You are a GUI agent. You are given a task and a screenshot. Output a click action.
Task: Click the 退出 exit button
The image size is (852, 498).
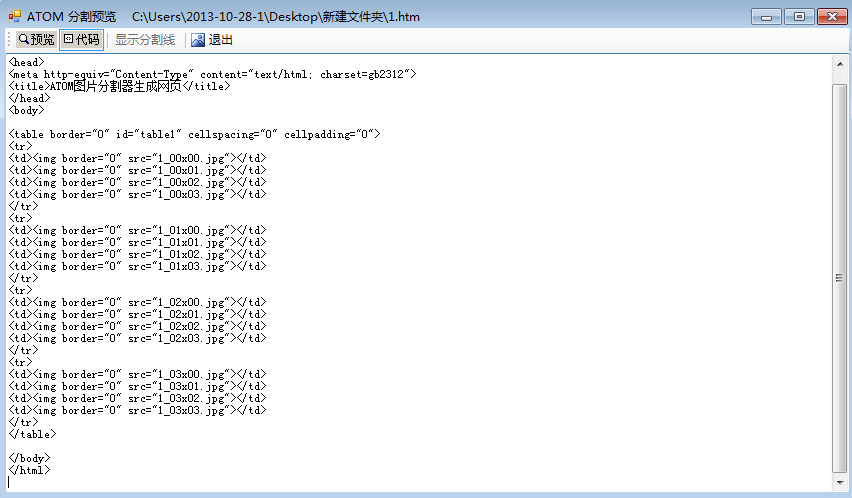pyautogui.click(x=212, y=40)
